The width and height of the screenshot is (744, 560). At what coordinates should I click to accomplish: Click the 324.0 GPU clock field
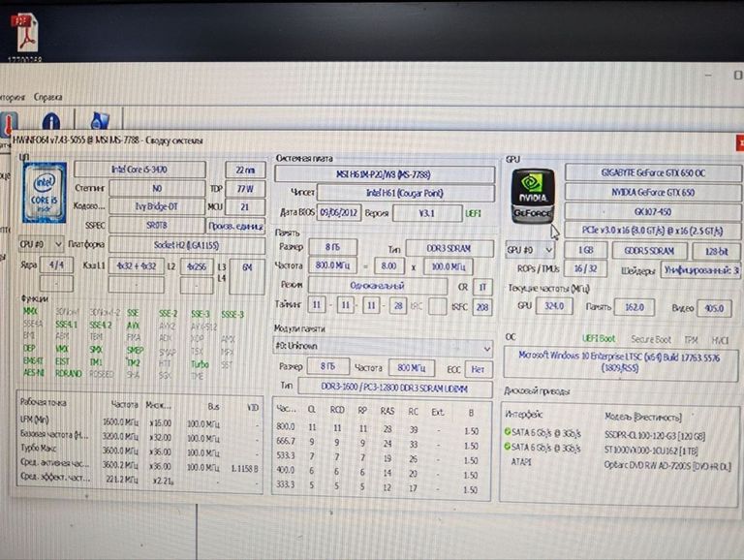click(554, 306)
